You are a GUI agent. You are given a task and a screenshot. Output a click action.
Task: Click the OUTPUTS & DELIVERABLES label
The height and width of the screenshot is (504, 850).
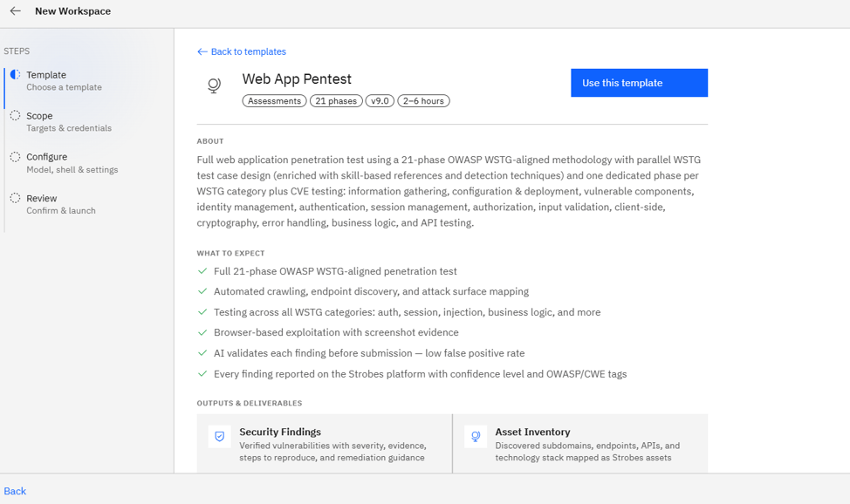(x=250, y=403)
